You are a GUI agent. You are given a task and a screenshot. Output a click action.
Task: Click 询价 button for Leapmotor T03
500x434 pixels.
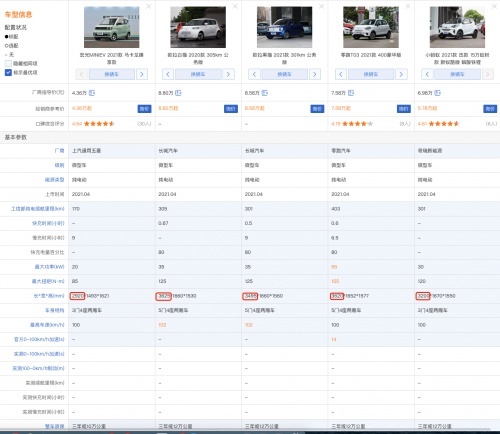[404, 109]
